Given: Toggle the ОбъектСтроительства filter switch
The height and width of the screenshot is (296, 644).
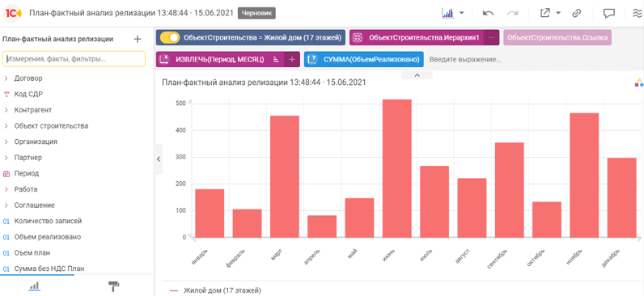Looking at the screenshot, I should pyautogui.click(x=169, y=37).
